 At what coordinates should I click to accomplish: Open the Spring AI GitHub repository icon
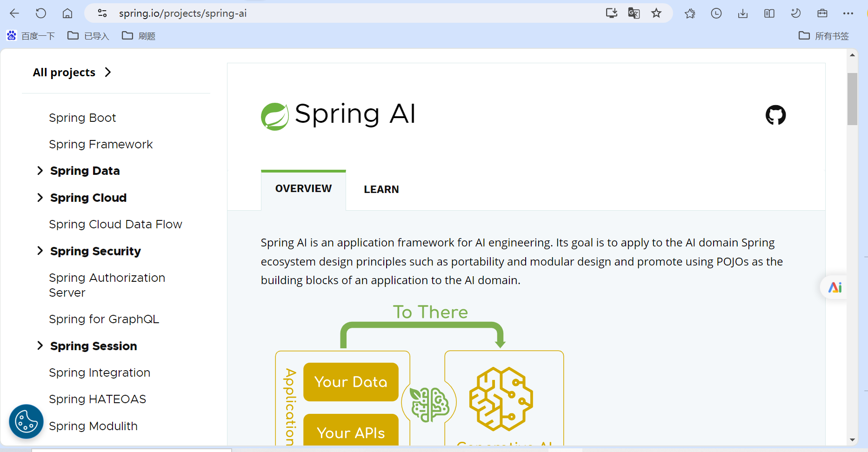pos(776,115)
